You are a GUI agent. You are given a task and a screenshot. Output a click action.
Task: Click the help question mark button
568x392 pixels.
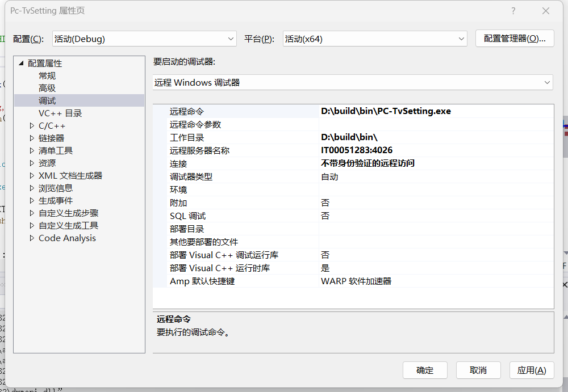[x=513, y=11]
